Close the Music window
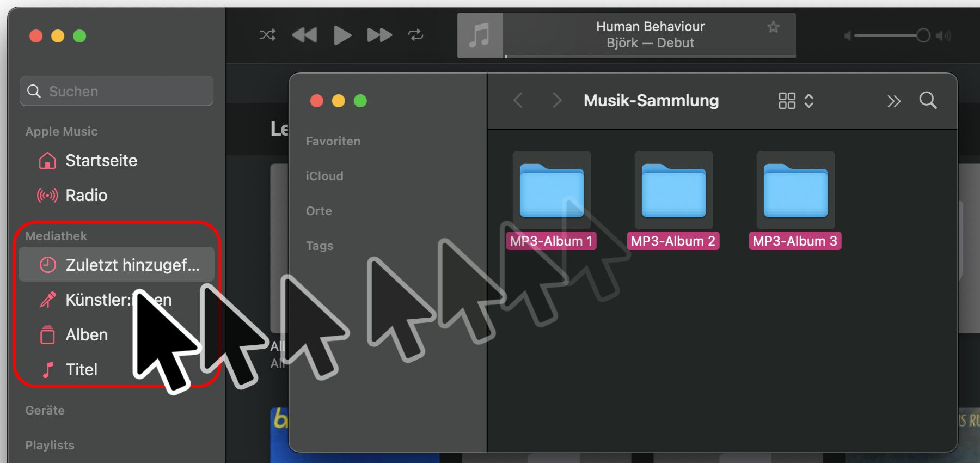This screenshot has width=980, height=463. pyautogui.click(x=36, y=36)
